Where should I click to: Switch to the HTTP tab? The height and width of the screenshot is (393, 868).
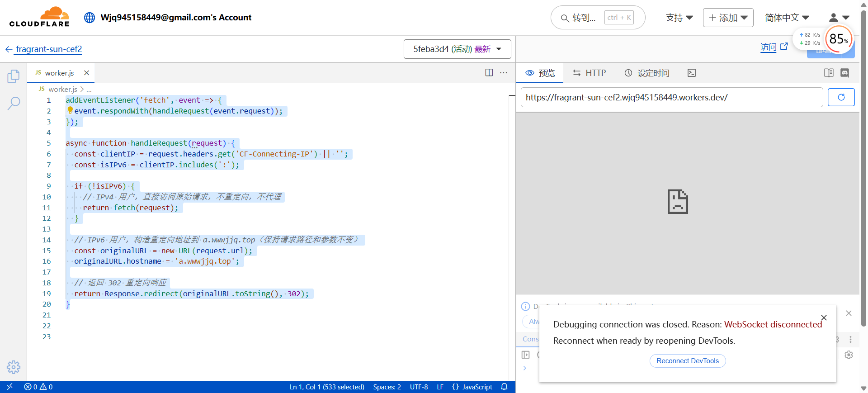[x=589, y=73]
